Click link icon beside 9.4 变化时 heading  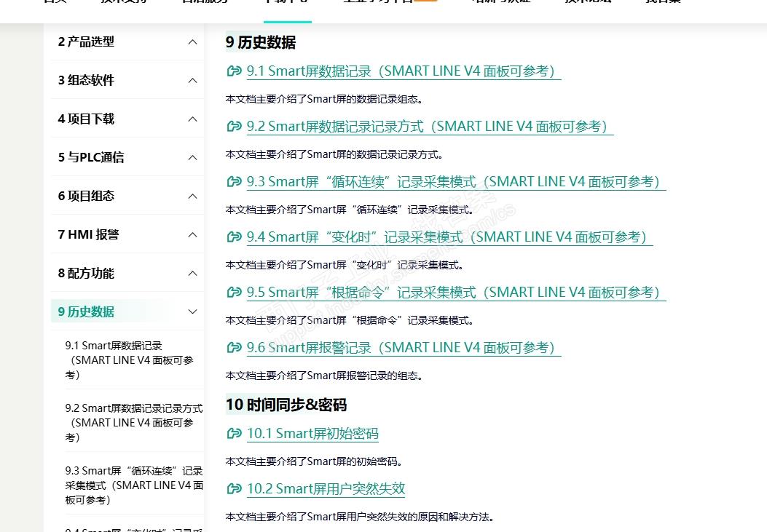tap(235, 237)
